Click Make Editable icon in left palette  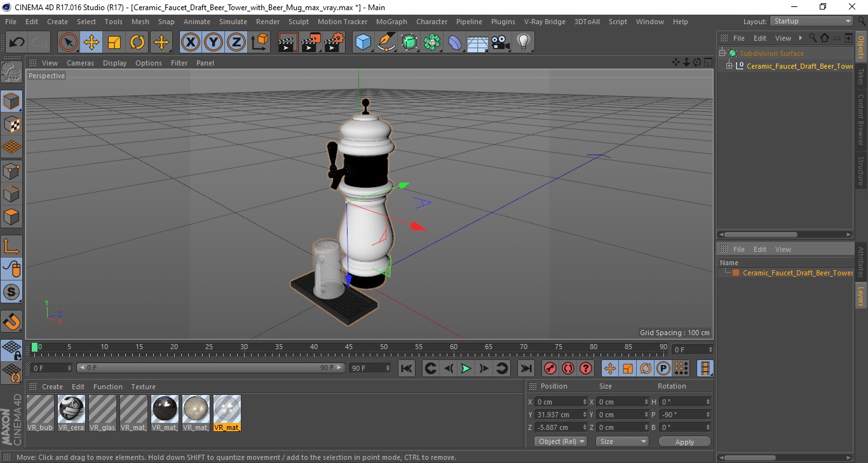pos(11,72)
